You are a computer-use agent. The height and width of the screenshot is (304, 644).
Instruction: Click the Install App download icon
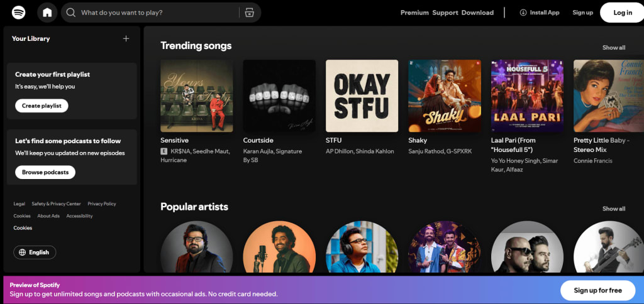(523, 13)
